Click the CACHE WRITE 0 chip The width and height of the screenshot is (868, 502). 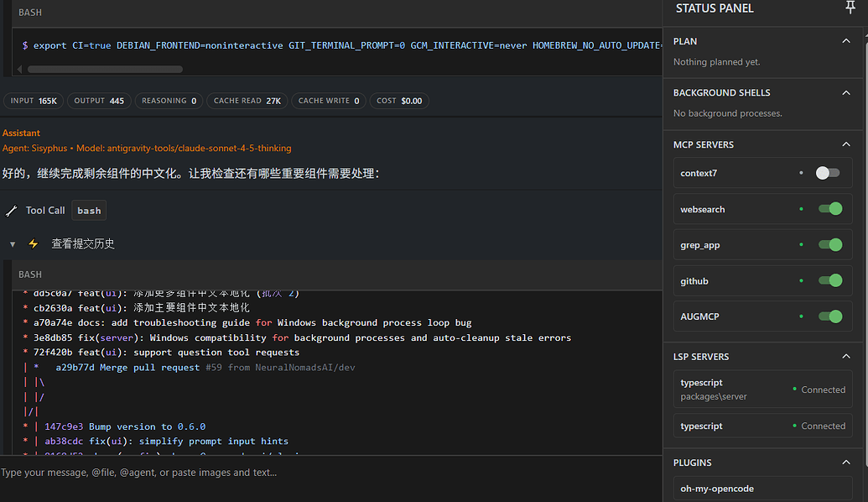point(329,101)
